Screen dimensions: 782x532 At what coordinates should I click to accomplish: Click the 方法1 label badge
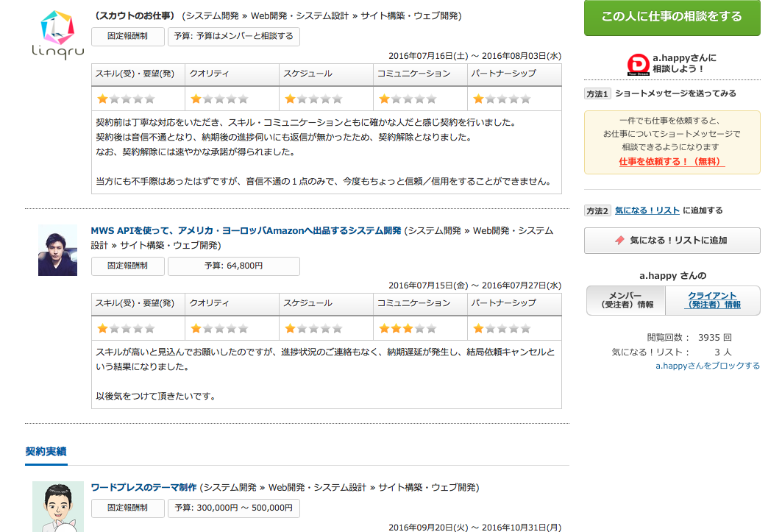pos(597,94)
